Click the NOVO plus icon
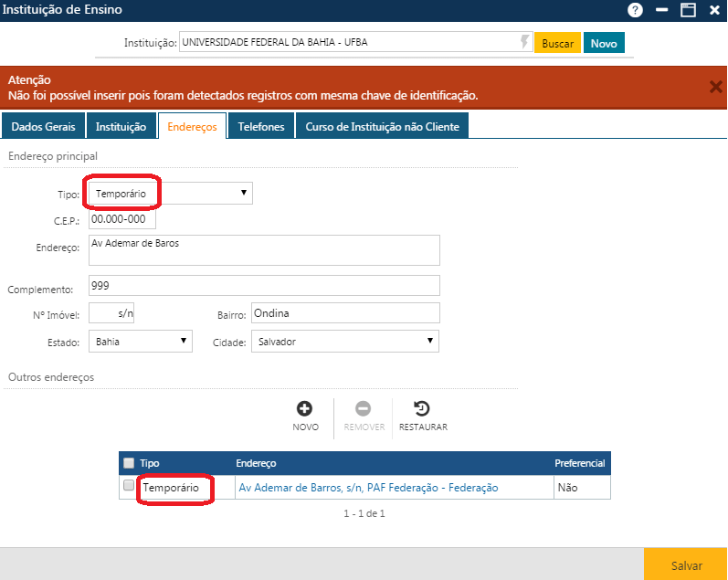The width and height of the screenshot is (728, 580). 305,409
